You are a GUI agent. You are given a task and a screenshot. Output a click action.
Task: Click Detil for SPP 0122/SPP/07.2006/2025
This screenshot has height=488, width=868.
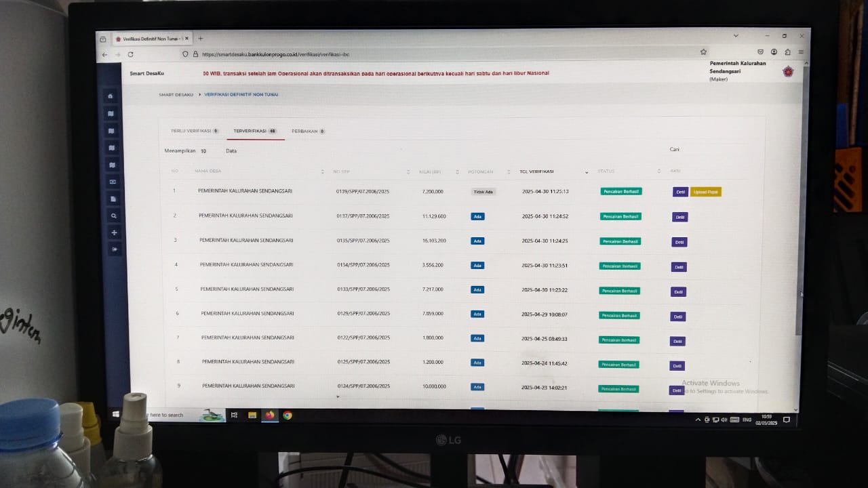click(x=677, y=342)
